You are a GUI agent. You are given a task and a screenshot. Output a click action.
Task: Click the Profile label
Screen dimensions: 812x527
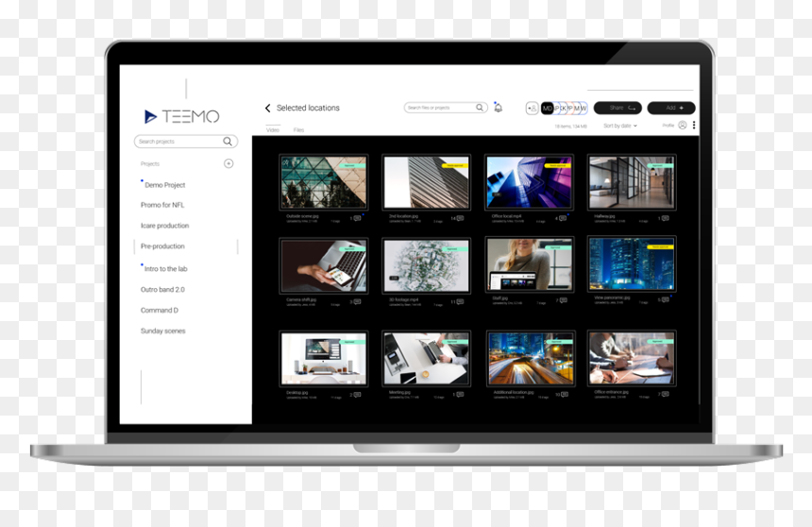pyautogui.click(x=668, y=126)
